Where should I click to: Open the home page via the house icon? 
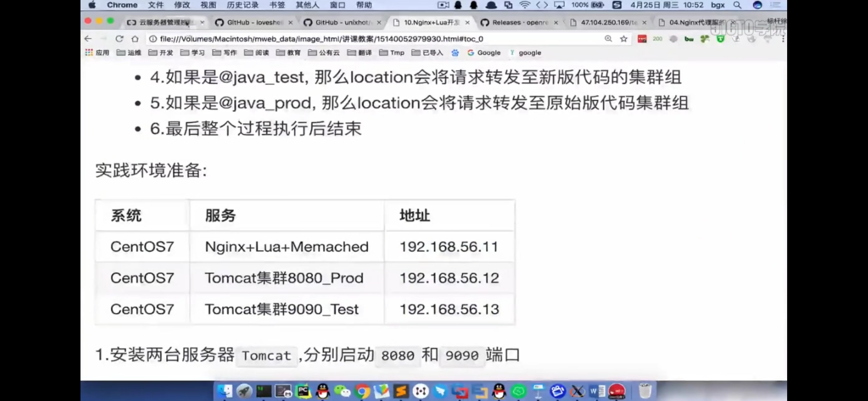pos(135,39)
